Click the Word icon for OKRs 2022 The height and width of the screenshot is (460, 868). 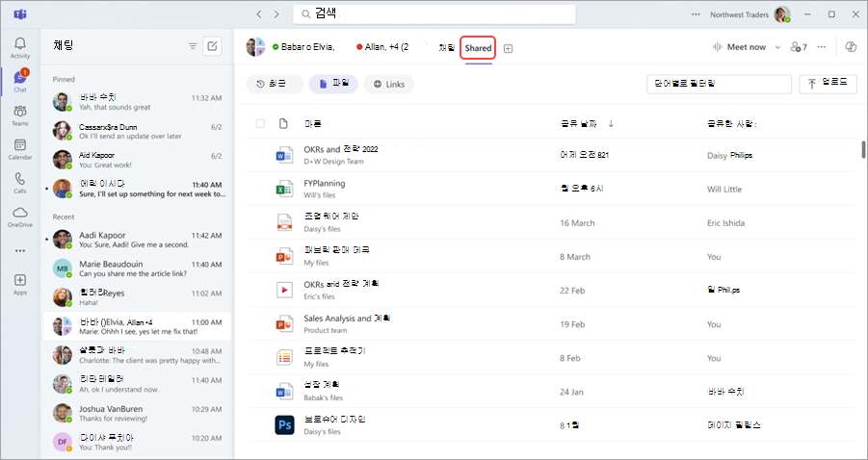coord(284,155)
